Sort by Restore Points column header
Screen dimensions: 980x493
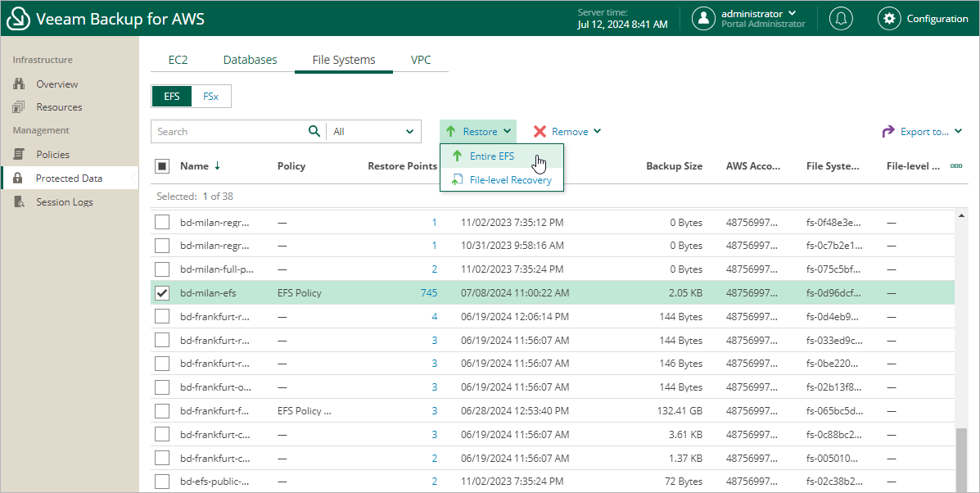(x=403, y=166)
